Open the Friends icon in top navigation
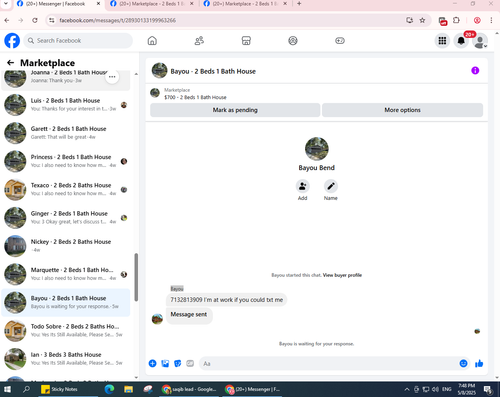The image size is (500, 397). 199,41
